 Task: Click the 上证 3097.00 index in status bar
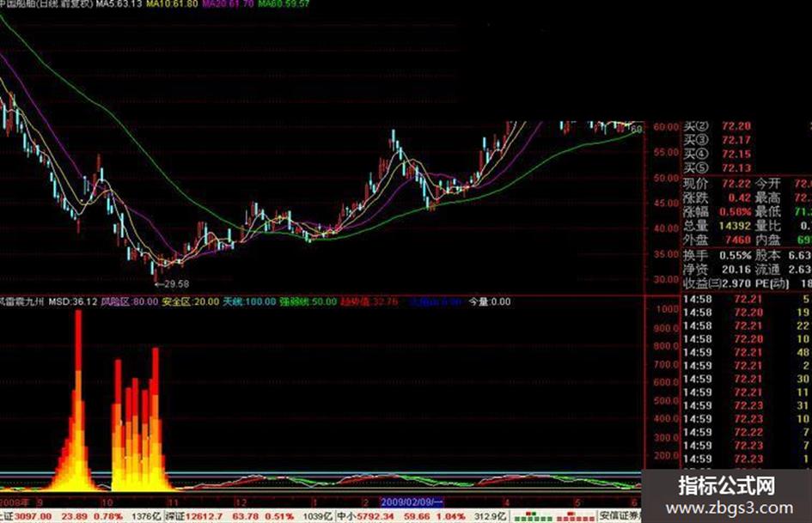point(26,516)
